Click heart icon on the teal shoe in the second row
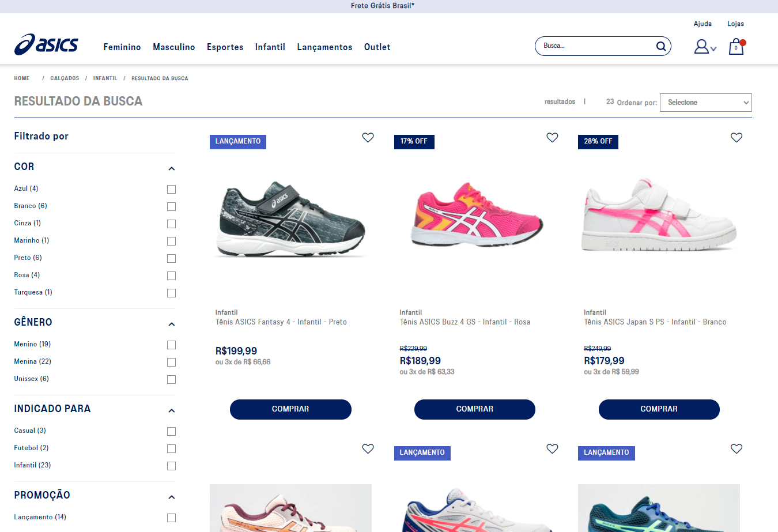 [x=737, y=448]
